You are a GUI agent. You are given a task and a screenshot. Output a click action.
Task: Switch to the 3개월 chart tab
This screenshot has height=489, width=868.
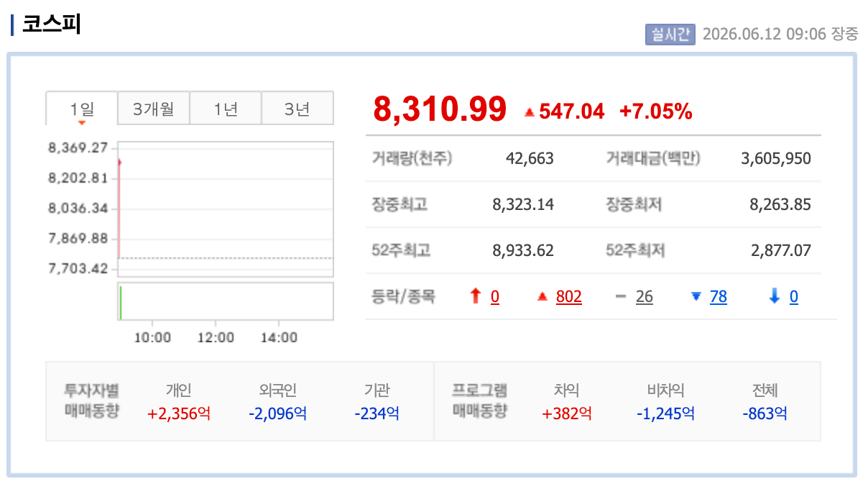[154, 109]
